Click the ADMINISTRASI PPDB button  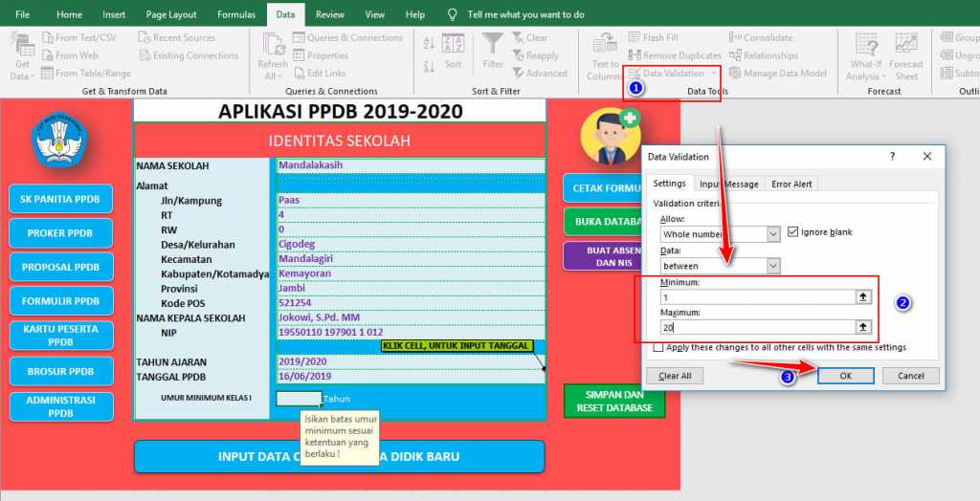pos(60,406)
